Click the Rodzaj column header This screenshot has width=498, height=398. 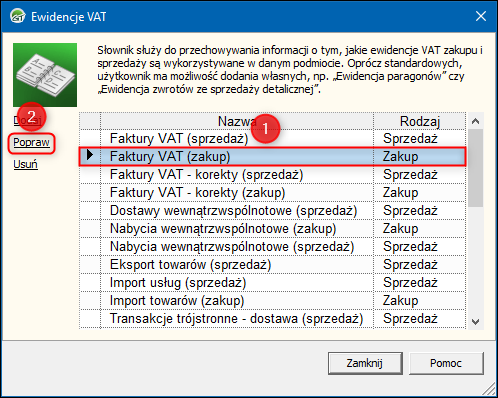tap(420, 121)
